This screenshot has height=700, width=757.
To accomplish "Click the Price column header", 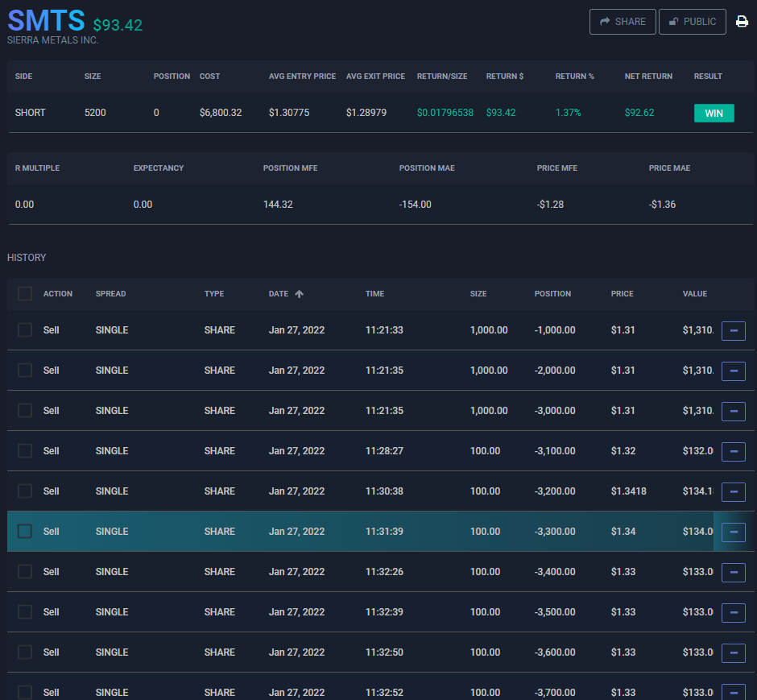I will pyautogui.click(x=622, y=294).
